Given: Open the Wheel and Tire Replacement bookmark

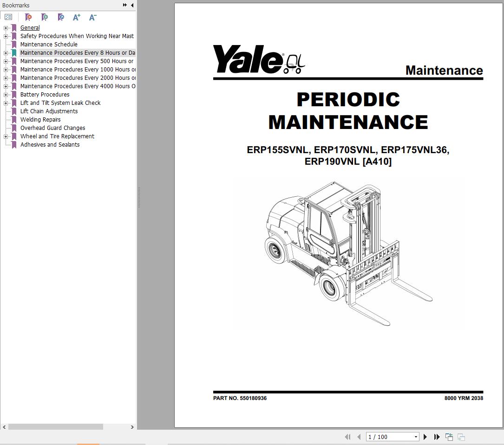Looking at the screenshot, I should 57,136.
